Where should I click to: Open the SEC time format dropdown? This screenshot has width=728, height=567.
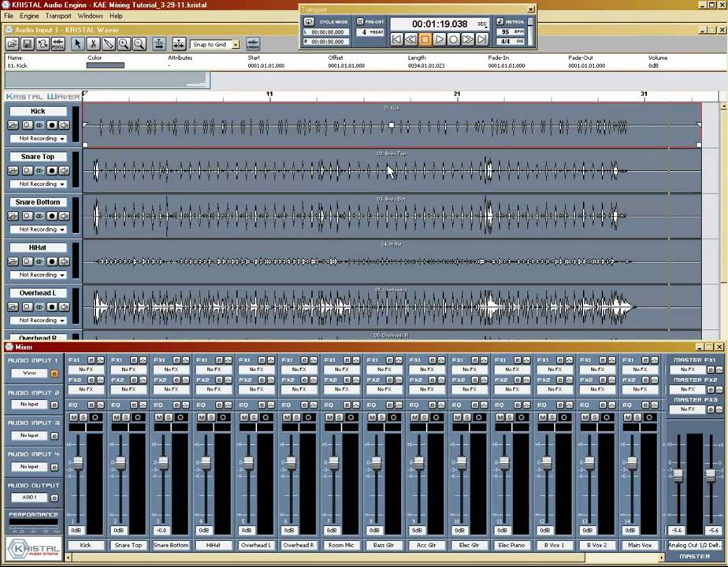click(x=482, y=24)
